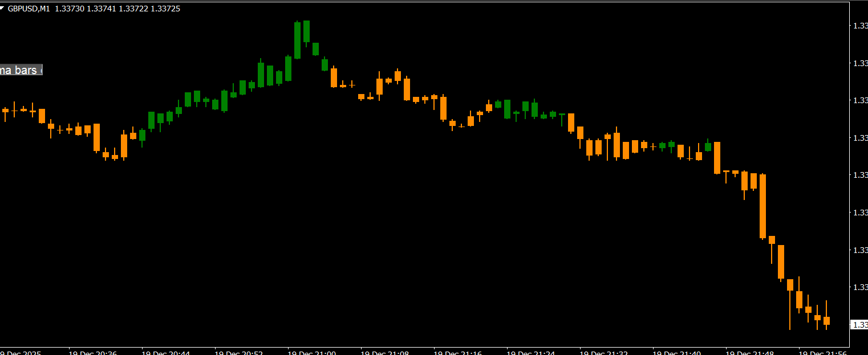Click the 19 Dec 20:44 time label
This screenshot has height=355, width=868.
[166, 353]
